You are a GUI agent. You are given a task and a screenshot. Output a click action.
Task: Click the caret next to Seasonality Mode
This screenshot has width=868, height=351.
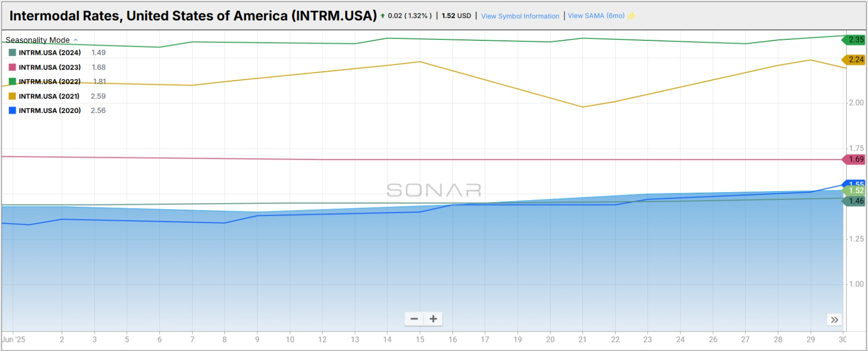tap(76, 40)
